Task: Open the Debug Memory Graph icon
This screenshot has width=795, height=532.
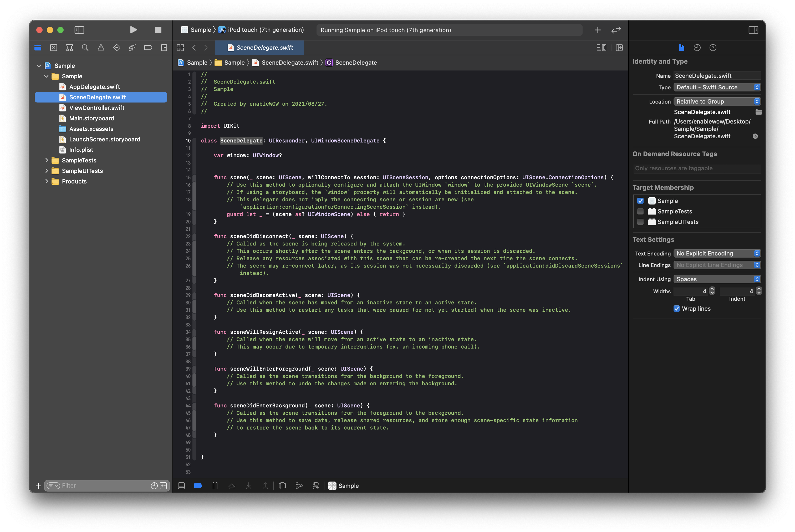Action: (x=299, y=485)
